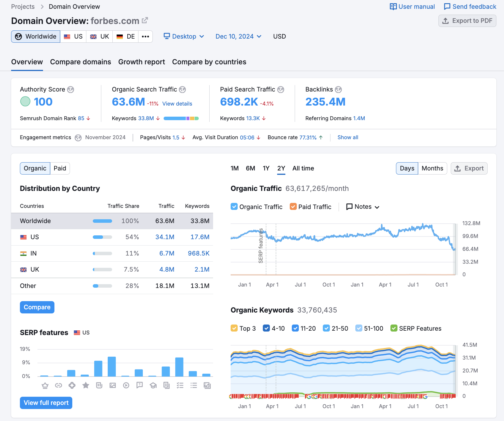Toggle the Top 3 keywords checkbox
This screenshot has height=421, width=504.
(234, 328)
